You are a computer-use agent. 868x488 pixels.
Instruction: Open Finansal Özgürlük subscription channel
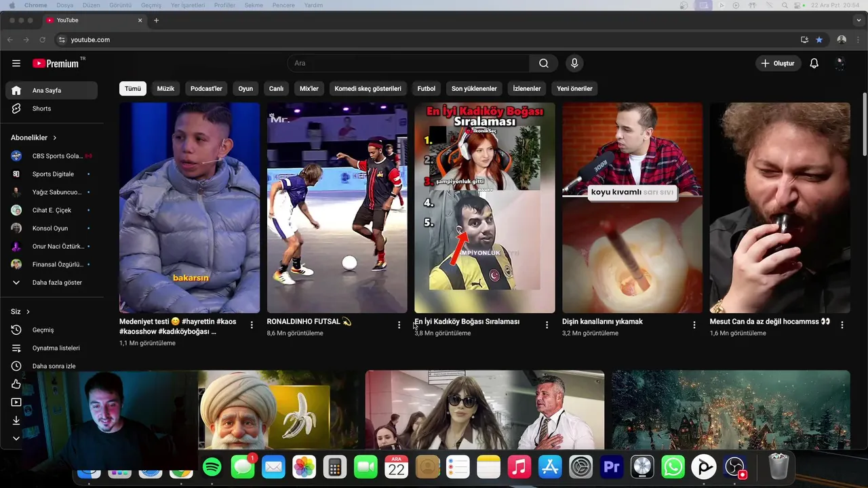52,264
